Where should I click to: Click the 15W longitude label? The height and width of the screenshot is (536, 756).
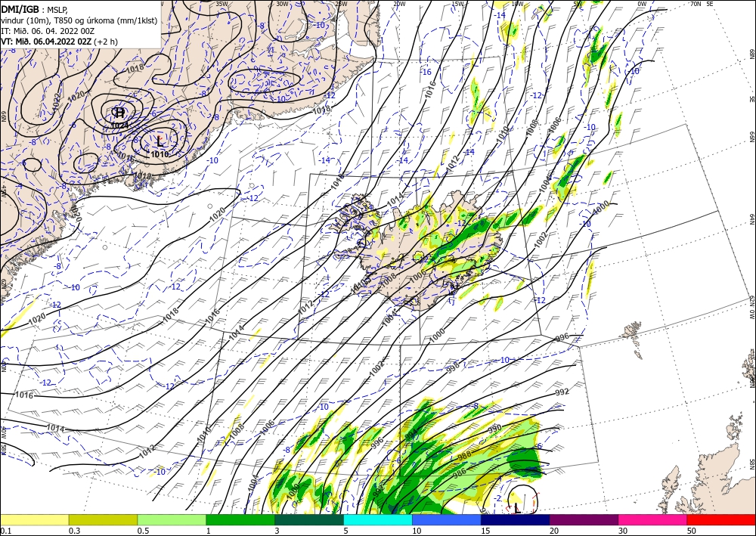click(458, 4)
